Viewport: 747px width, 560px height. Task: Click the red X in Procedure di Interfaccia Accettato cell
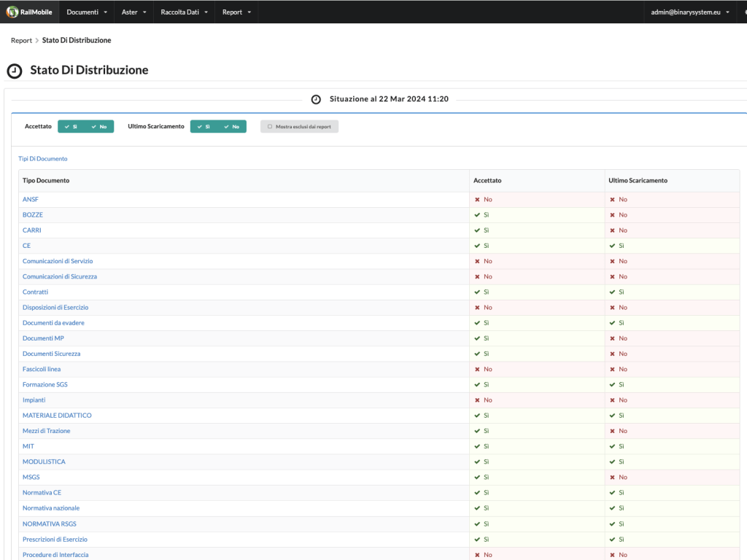(x=477, y=555)
